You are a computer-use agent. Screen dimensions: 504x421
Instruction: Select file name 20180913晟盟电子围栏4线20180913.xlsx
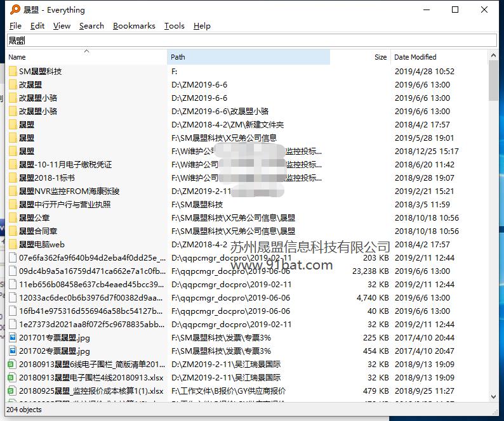click(91, 378)
